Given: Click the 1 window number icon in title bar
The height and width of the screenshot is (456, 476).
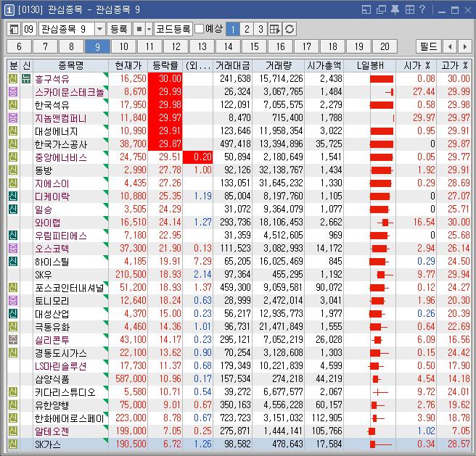Looking at the screenshot, I should (9, 10).
